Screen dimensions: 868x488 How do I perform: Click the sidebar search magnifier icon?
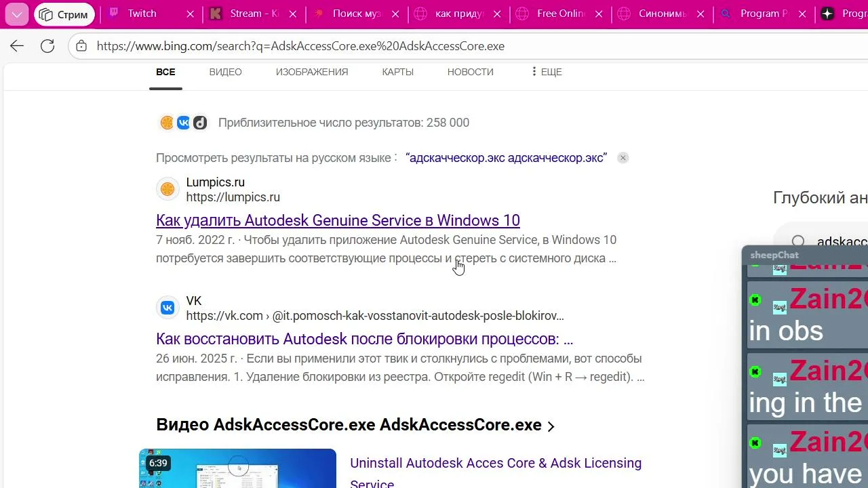pyautogui.click(x=798, y=241)
